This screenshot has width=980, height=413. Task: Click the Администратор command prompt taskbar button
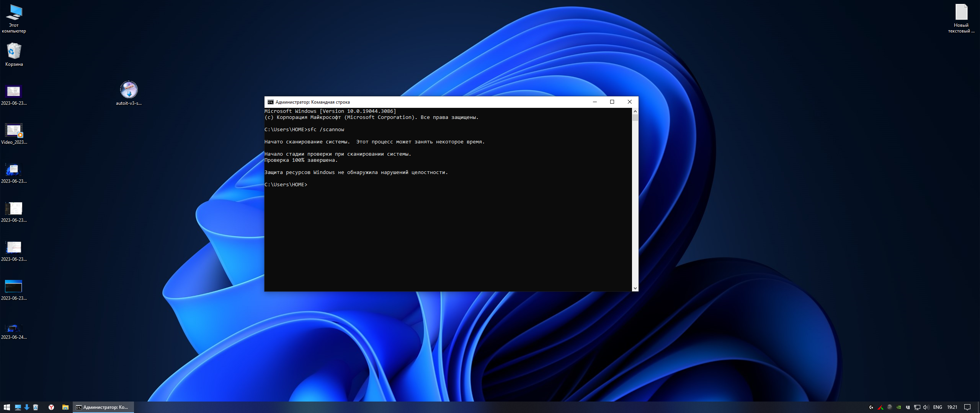tap(103, 407)
